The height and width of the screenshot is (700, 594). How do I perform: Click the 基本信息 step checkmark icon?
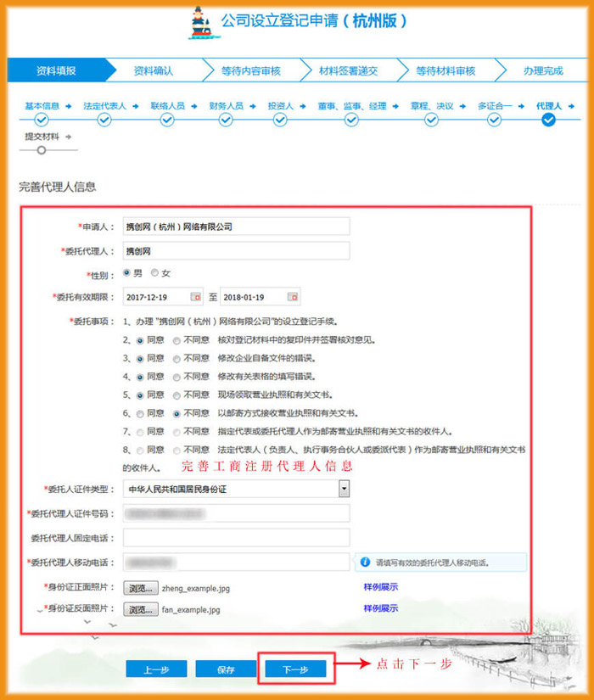coord(42,120)
